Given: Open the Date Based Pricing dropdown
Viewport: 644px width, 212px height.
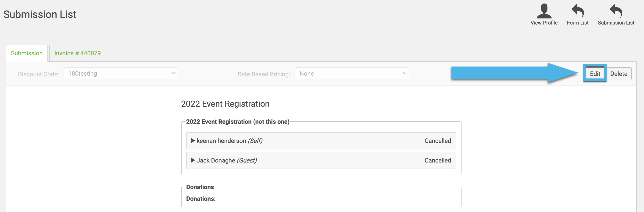Looking at the screenshot, I should tap(352, 73).
